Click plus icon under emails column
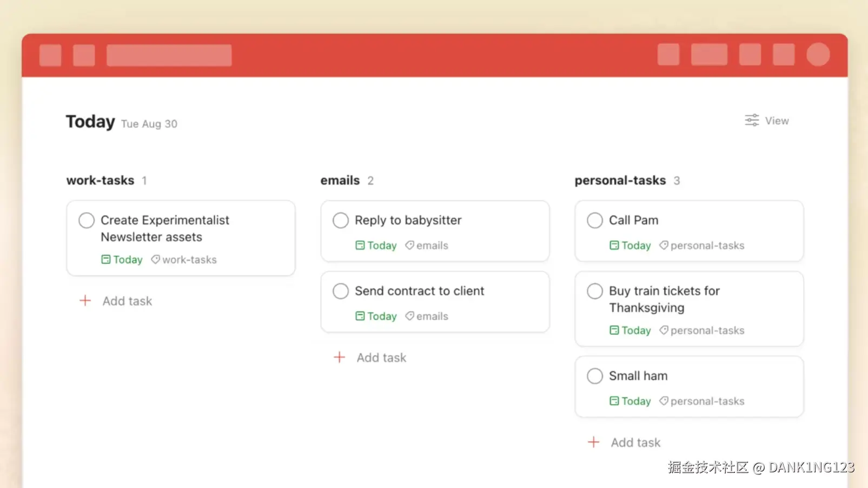This screenshot has height=488, width=868. pos(340,357)
